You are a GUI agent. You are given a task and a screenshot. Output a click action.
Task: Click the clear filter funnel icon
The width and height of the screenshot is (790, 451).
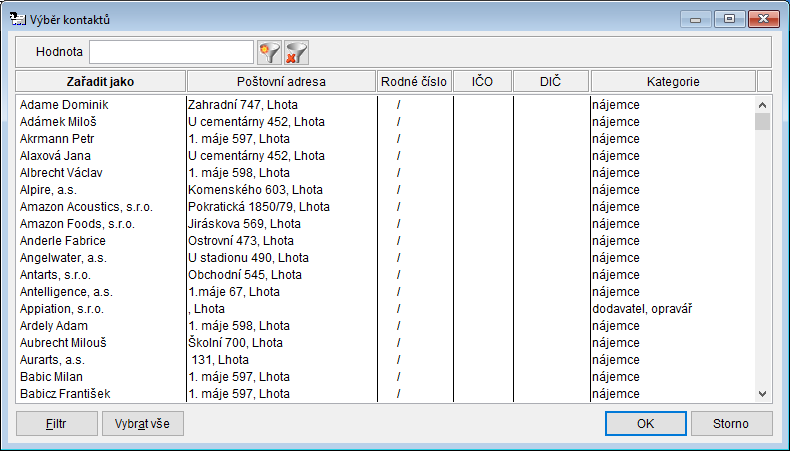295,52
